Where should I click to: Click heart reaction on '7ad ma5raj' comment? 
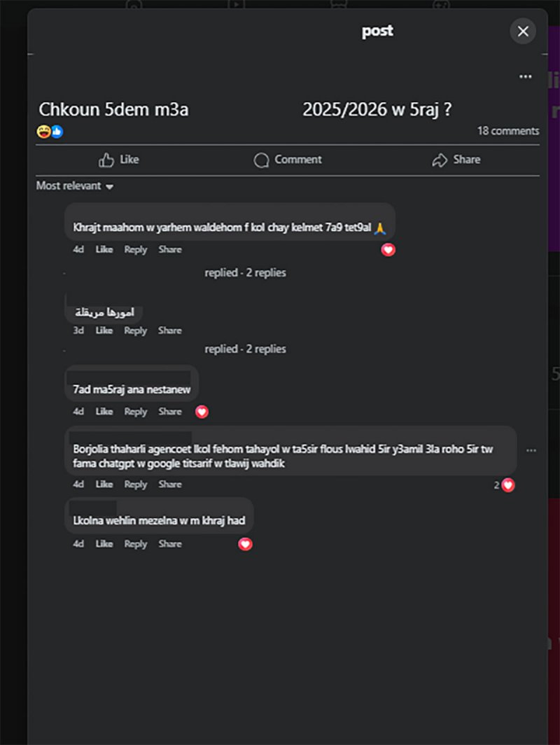[x=202, y=412]
